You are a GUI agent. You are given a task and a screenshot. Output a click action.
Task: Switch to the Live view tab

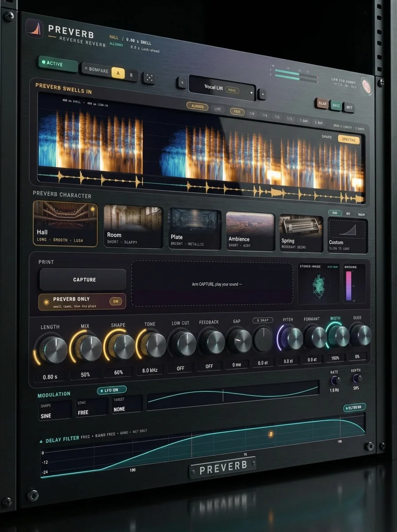[x=218, y=109]
